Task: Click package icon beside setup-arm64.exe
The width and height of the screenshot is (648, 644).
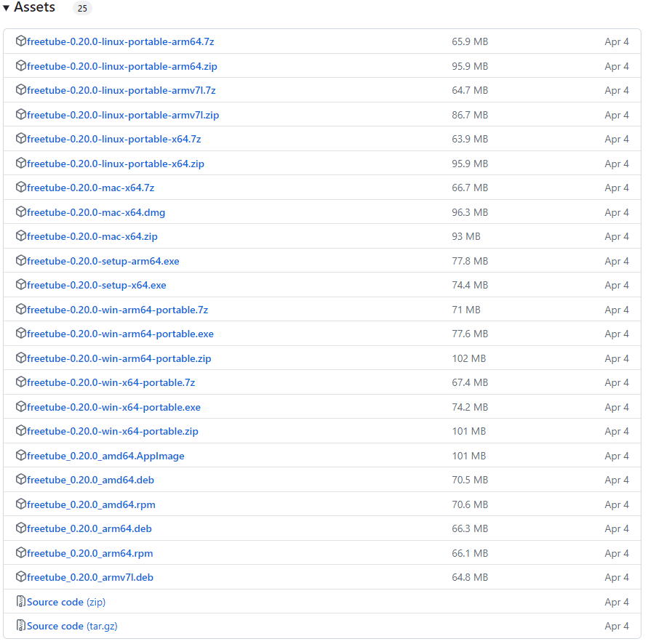Action: [20, 260]
